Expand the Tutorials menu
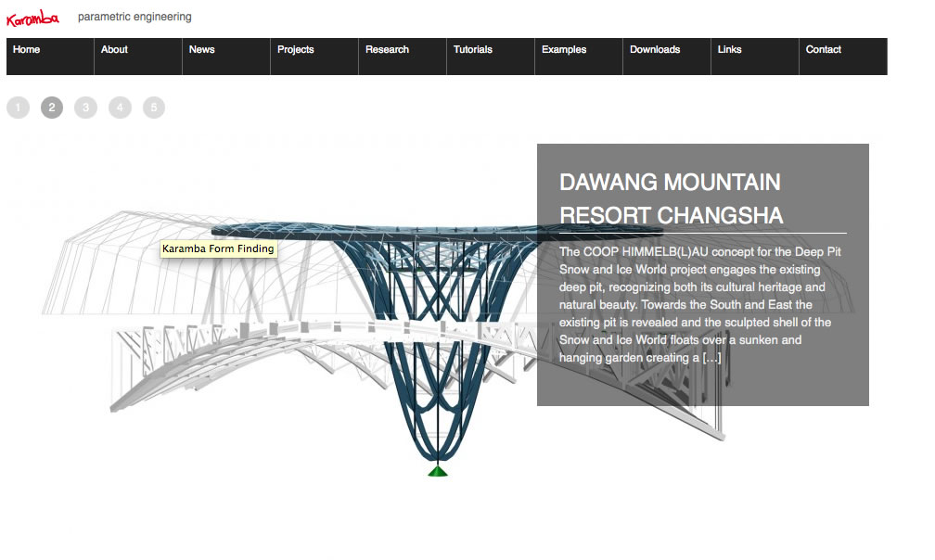 (472, 50)
